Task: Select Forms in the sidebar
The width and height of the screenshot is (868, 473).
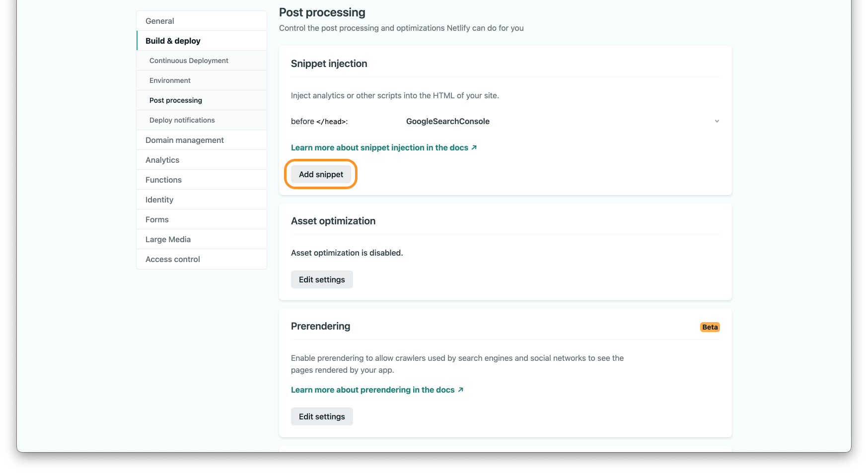Action: 157,219
